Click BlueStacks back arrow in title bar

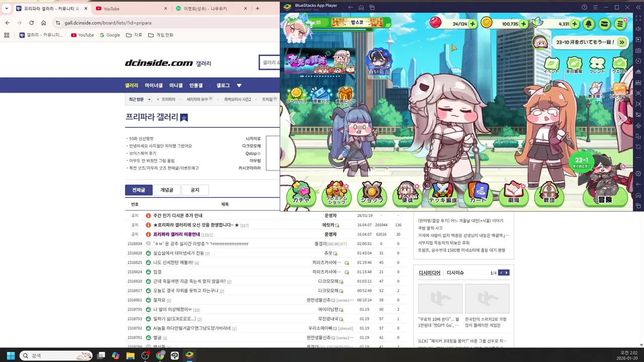click(x=351, y=8)
